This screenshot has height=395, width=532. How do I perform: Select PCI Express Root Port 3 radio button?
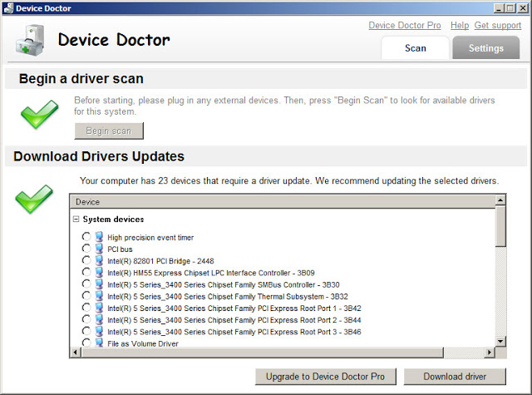point(86,331)
